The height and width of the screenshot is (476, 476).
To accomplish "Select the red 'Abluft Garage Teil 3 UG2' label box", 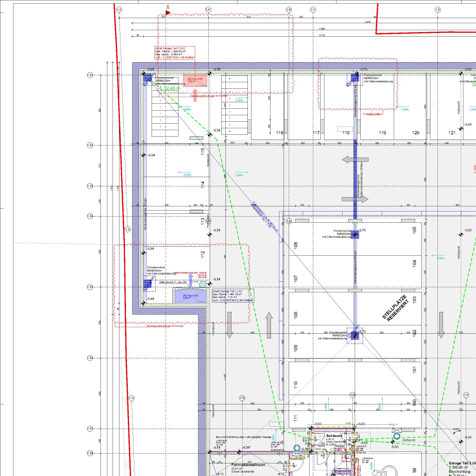I will tap(175, 53).
